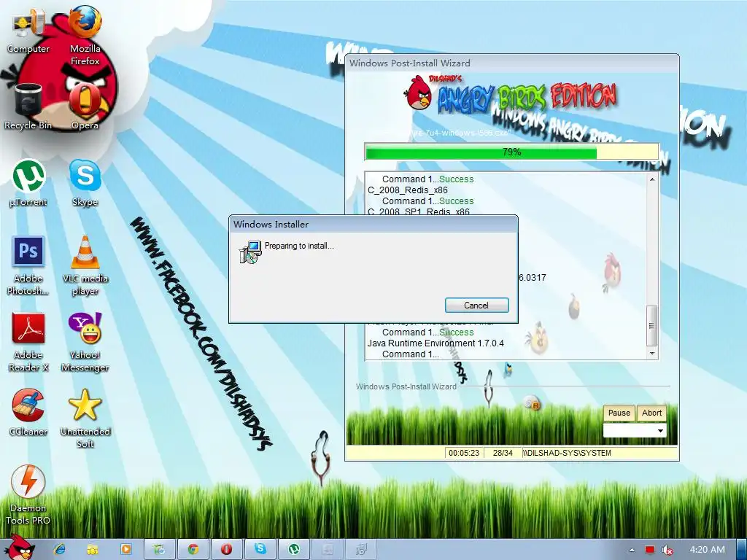
Task: Open Adobe Photoshop desktop shortcut
Action: pyautogui.click(x=28, y=265)
